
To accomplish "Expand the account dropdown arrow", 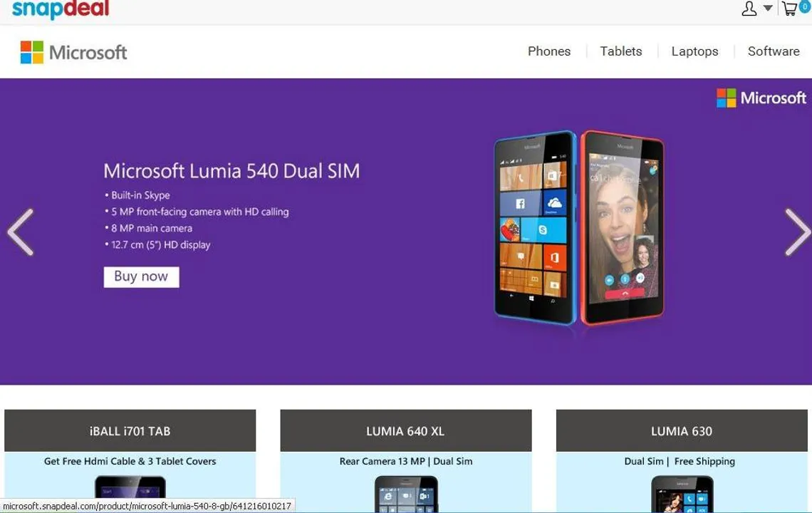I will point(768,8).
